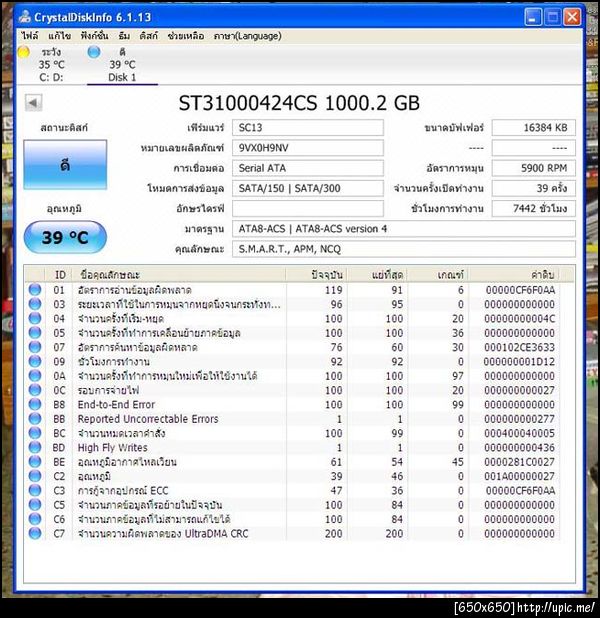600x618 pixels.
Task: Go to previous disk with left arrow button
Action: (x=33, y=103)
